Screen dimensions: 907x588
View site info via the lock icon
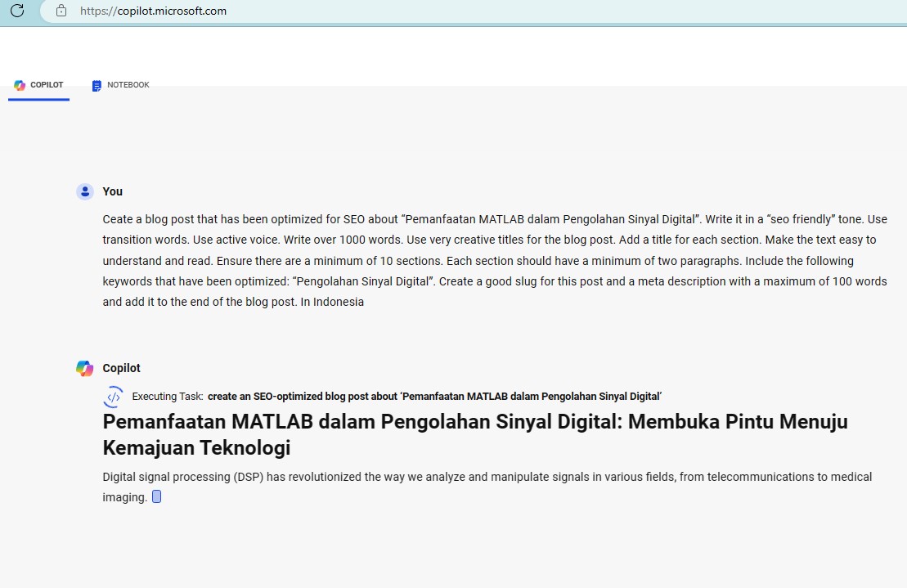(61, 11)
